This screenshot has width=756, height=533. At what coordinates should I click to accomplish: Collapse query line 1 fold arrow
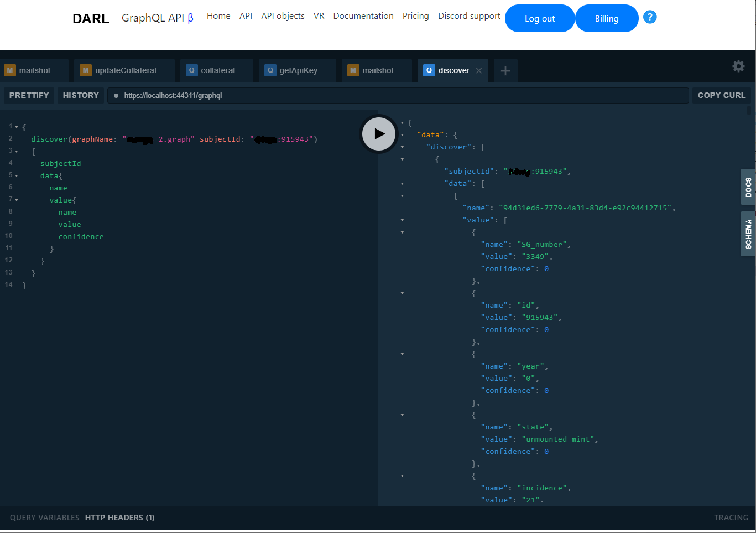(17, 127)
